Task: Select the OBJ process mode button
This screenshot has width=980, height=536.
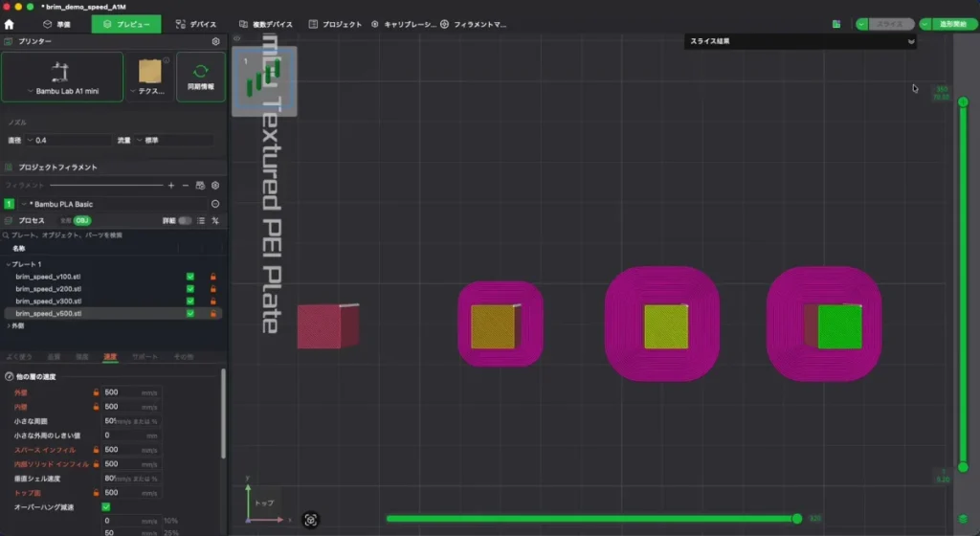Action: coord(82,220)
